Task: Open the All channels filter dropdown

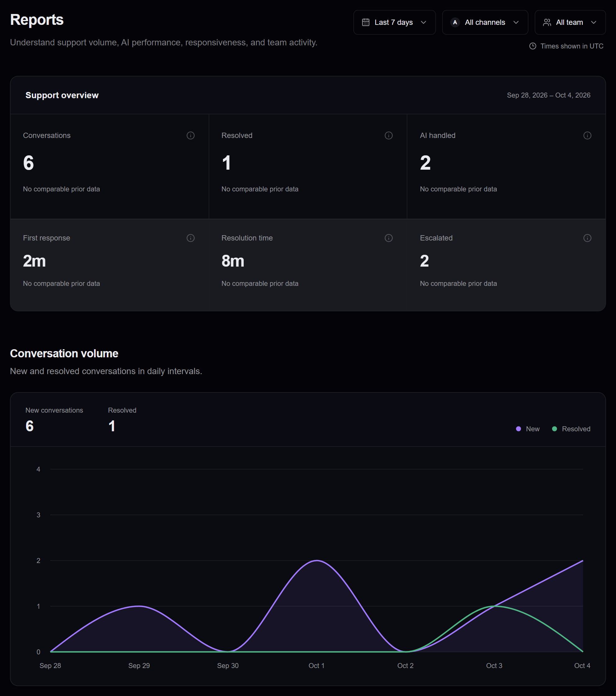Action: point(485,22)
